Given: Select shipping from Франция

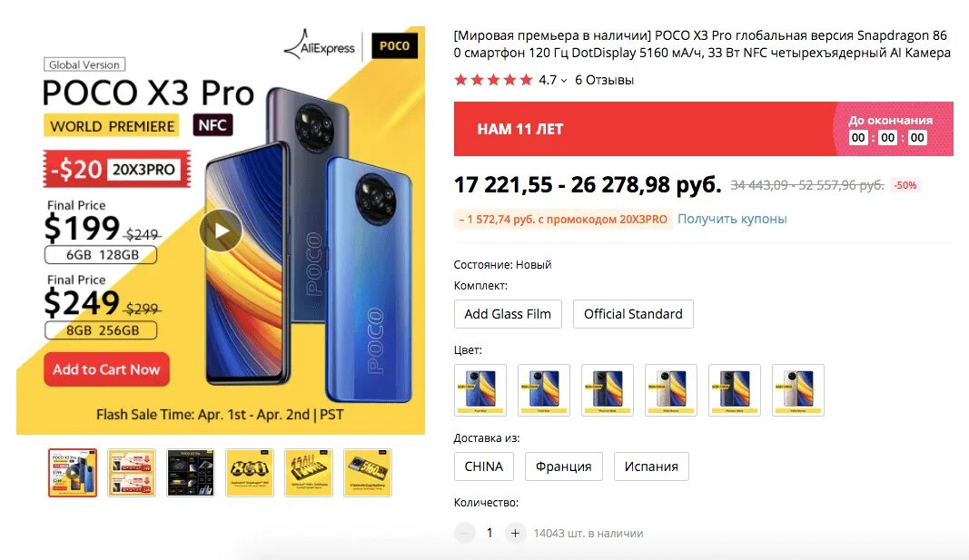Looking at the screenshot, I should 564,467.
